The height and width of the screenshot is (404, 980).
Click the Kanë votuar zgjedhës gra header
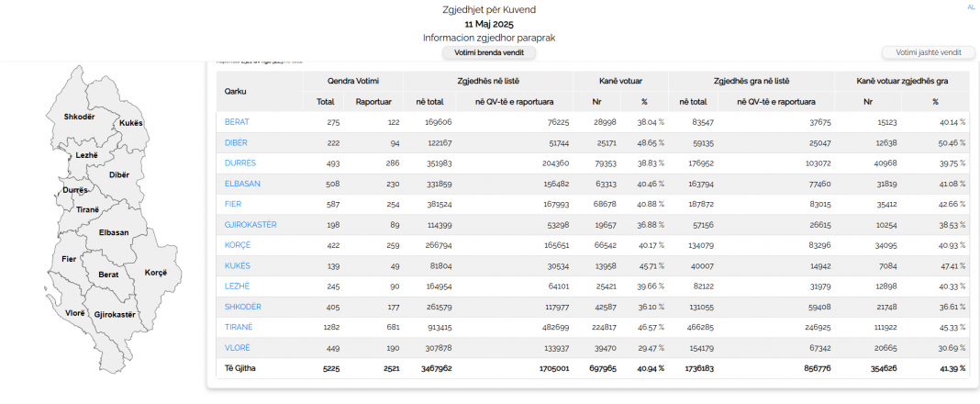coord(902,82)
